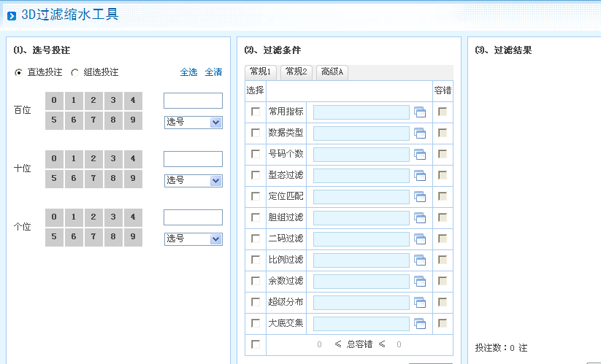The height and width of the screenshot is (364, 601).
Task: Click the 常用指标 condition field
Action: point(361,112)
